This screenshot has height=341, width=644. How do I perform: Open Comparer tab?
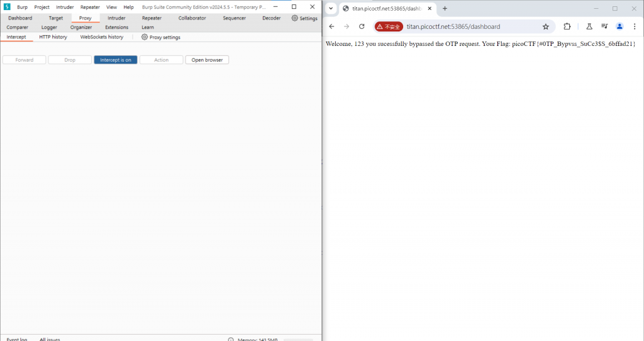pyautogui.click(x=17, y=27)
